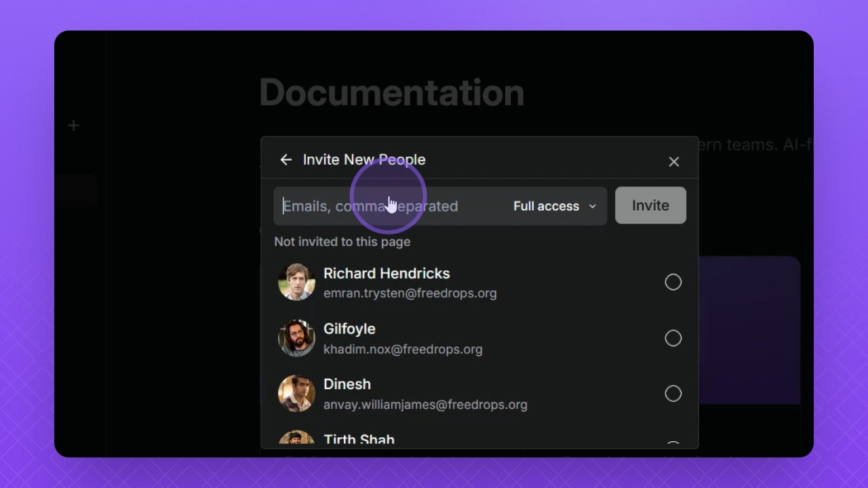Viewport: 868px width, 488px height.
Task: Click Gilfoyle's email khadim.nox@freedrops.org
Action: (403, 349)
